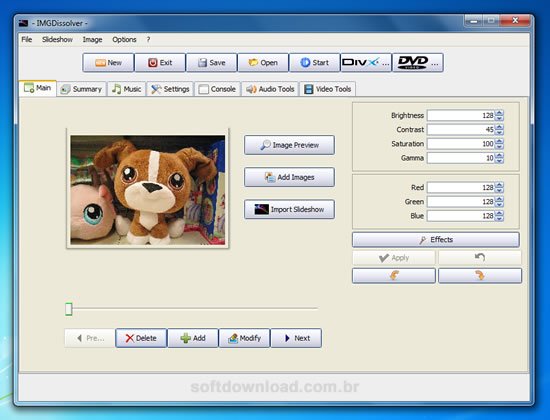Decrease Saturation with down arrow

499,147
